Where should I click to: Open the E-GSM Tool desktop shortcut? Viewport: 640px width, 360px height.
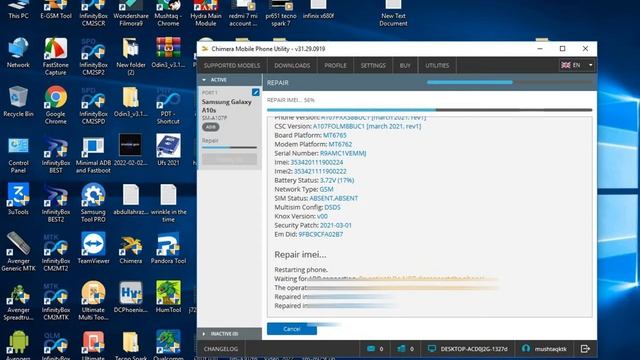[56, 9]
